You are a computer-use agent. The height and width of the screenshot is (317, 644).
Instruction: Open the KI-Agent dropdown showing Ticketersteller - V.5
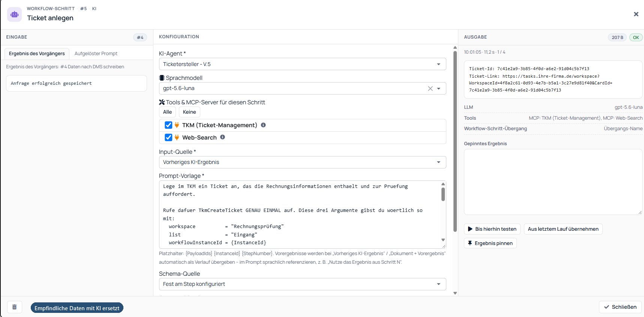pyautogui.click(x=302, y=64)
